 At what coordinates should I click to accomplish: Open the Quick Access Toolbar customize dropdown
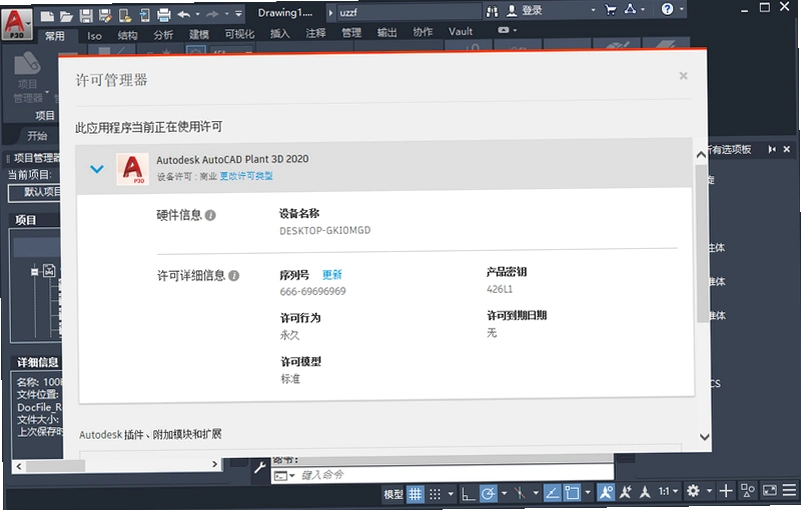239,14
